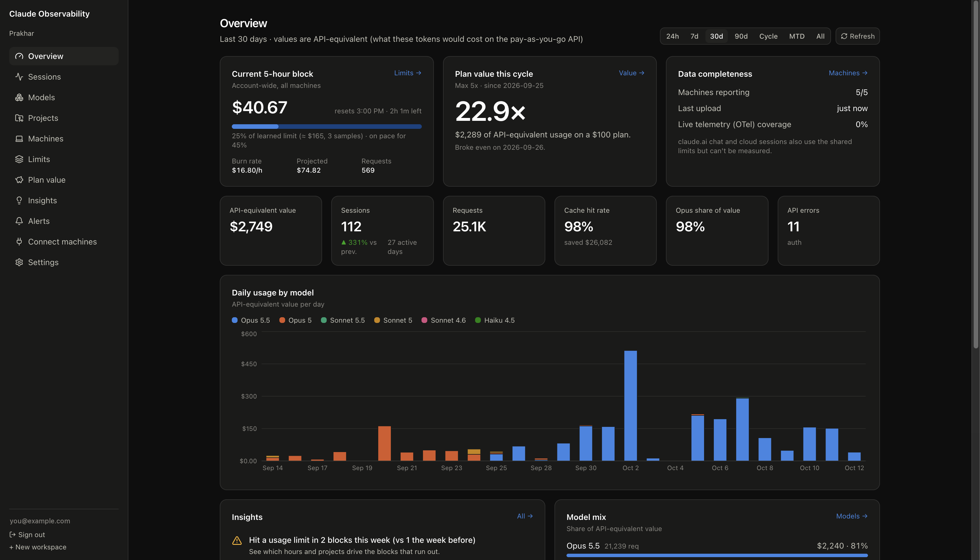Choose the MTD time range
Screen dimensions: 980x560
click(x=797, y=36)
